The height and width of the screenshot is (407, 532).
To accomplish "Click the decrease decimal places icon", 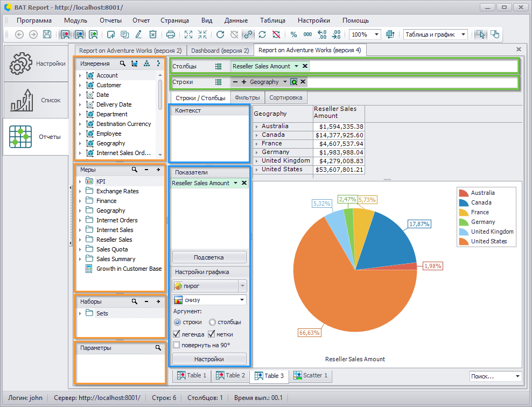I will pos(336,34).
